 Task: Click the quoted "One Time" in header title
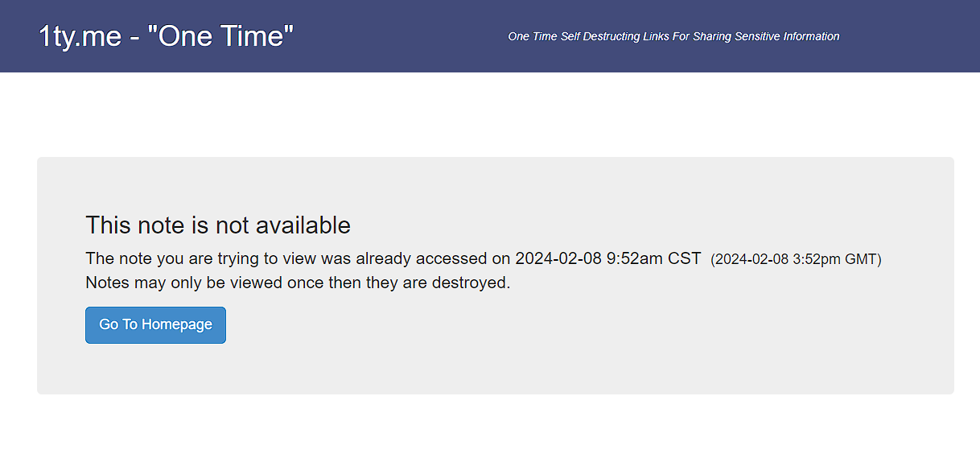[x=220, y=35]
